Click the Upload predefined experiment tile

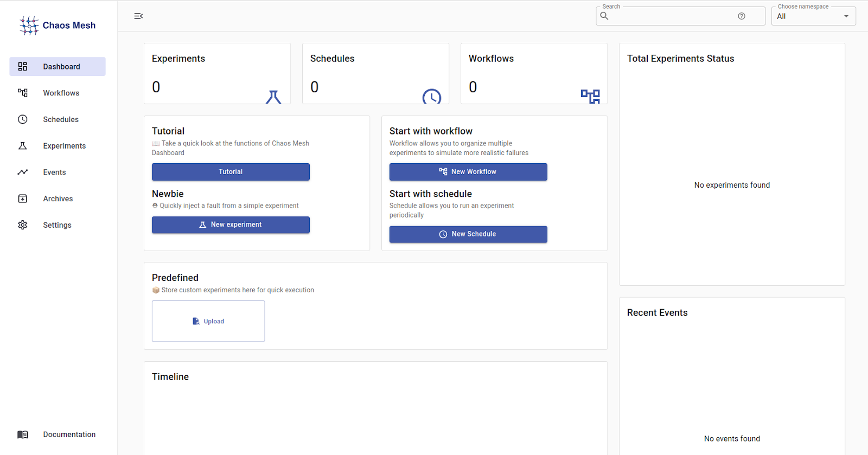tap(208, 321)
